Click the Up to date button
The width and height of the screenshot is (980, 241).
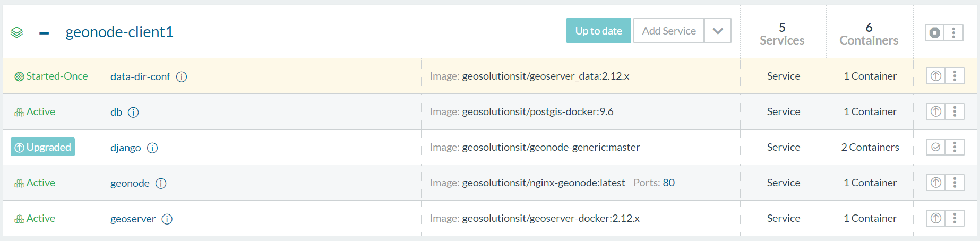click(x=598, y=31)
